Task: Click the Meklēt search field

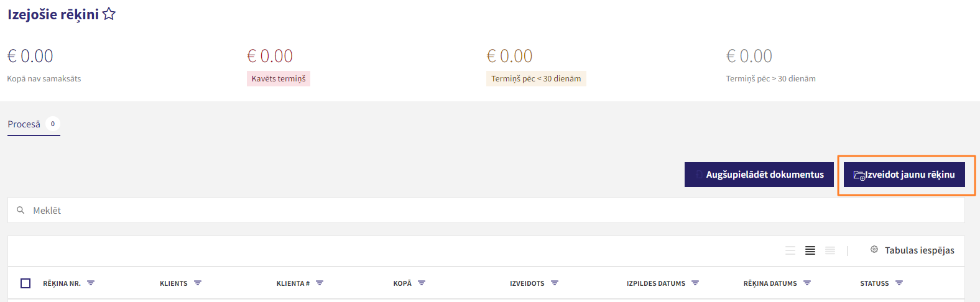Action: 486,210
